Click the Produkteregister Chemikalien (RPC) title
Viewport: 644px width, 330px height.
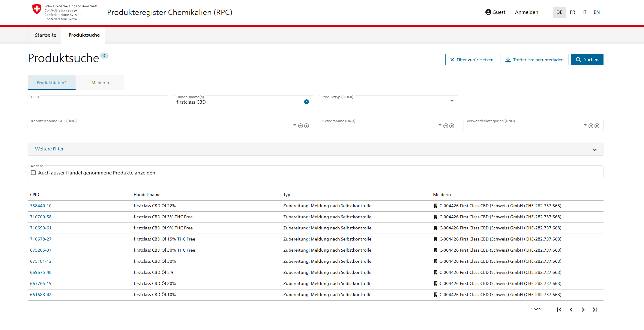click(x=170, y=12)
